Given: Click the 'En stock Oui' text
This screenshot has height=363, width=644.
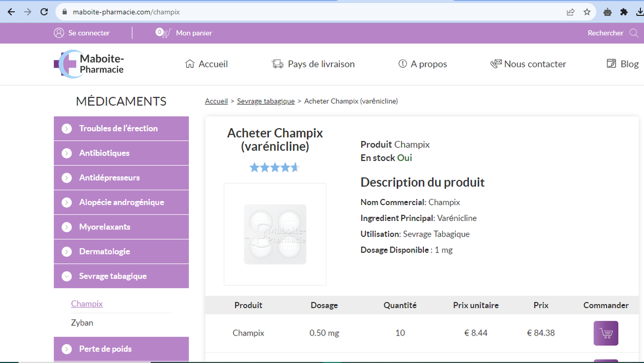Looking at the screenshot, I should 386,158.
